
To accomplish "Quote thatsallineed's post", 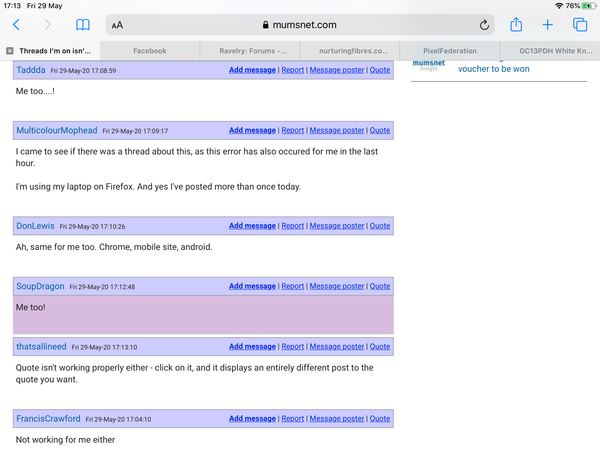I will tap(380, 347).
